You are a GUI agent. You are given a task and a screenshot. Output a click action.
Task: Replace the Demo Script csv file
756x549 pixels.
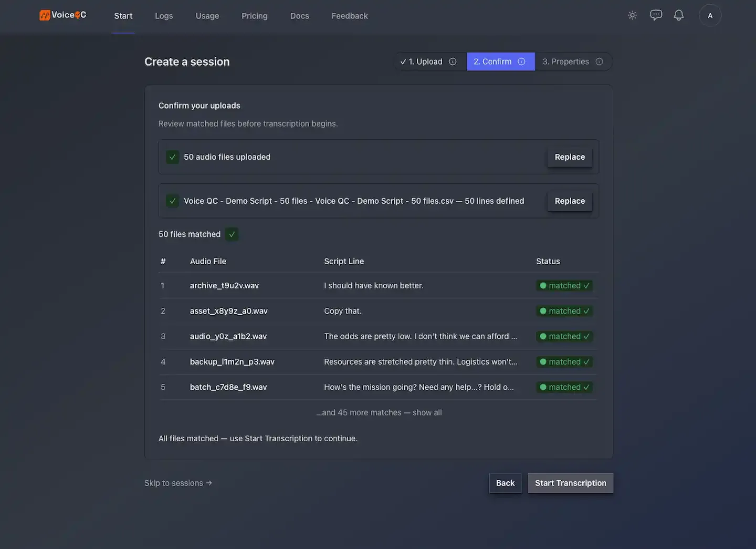point(570,201)
